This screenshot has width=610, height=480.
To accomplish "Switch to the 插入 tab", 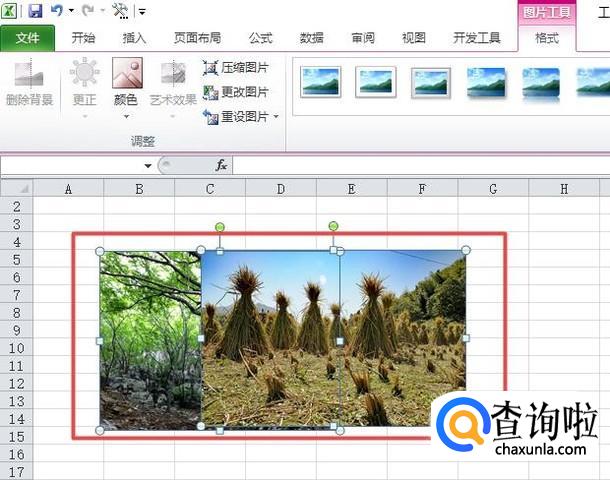I will (x=134, y=38).
